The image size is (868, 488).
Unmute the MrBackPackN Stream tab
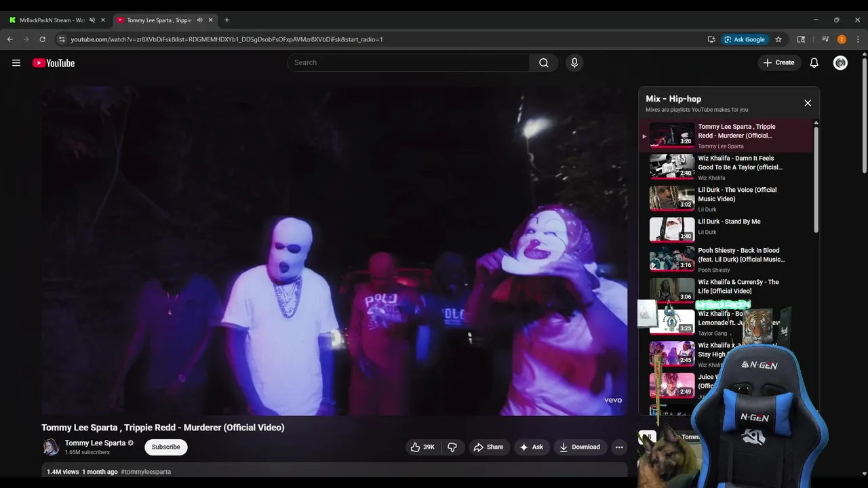click(92, 20)
